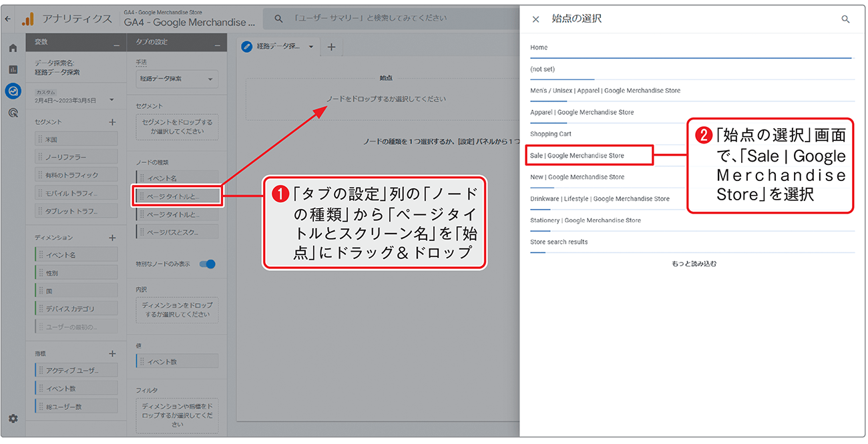Click the search icon in the top bar
This screenshot has height=444, width=868.
[x=278, y=19]
